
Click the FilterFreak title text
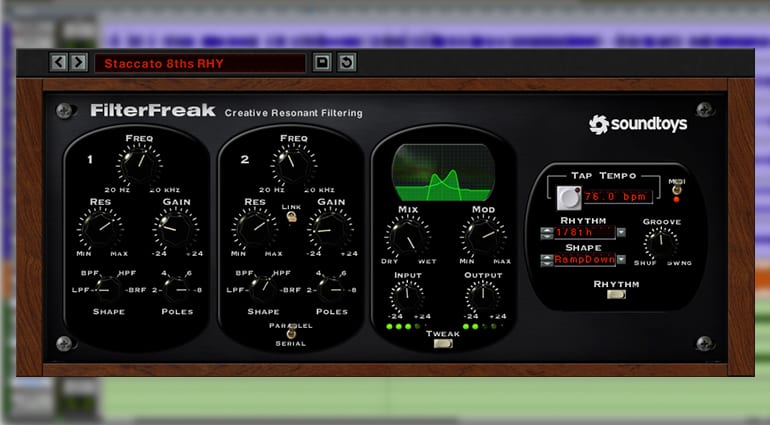(x=153, y=110)
